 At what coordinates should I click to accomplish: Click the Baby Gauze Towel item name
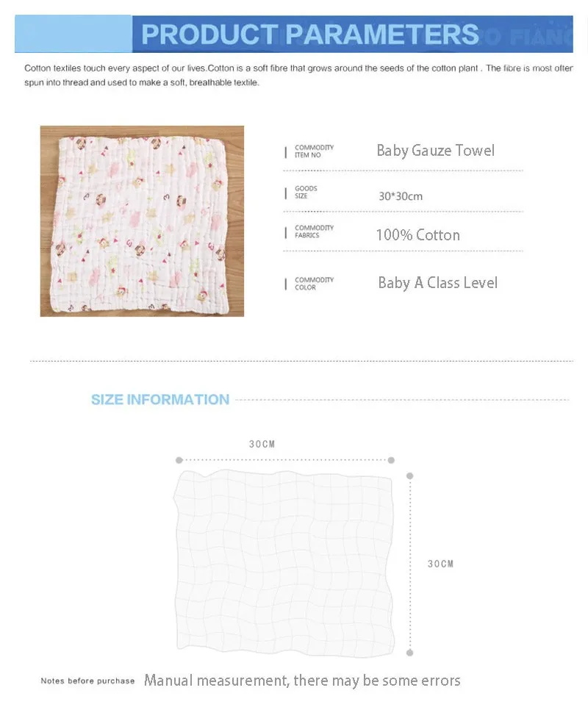click(x=436, y=151)
